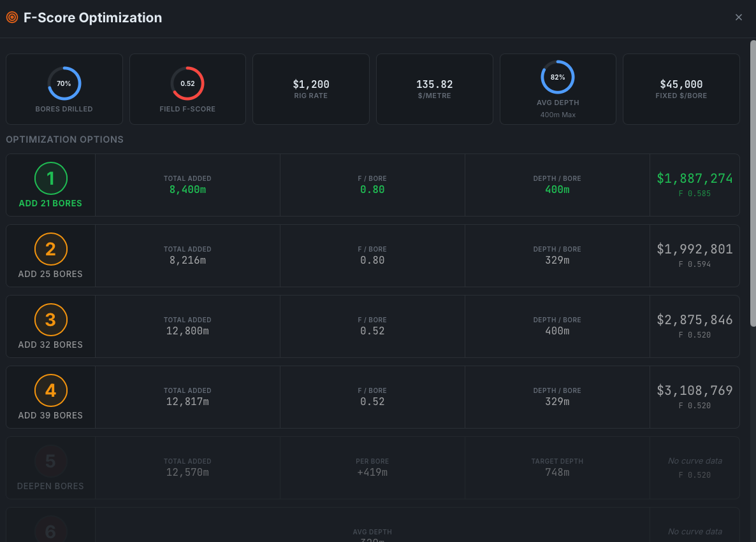Click the $1,200 Rig Rate card
The image size is (756, 542).
click(310, 89)
